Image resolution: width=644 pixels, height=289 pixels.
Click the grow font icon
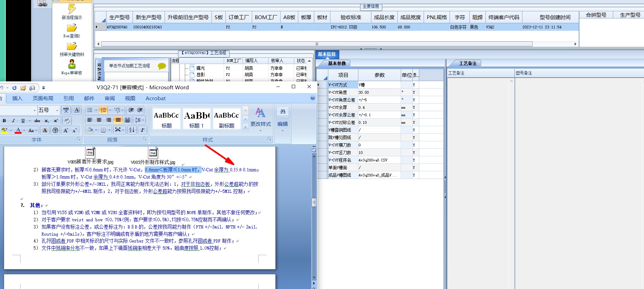[66, 130]
